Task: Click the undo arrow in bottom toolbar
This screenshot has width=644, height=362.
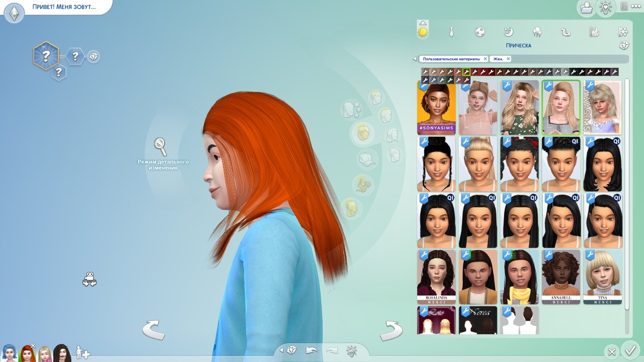Action: click(312, 350)
